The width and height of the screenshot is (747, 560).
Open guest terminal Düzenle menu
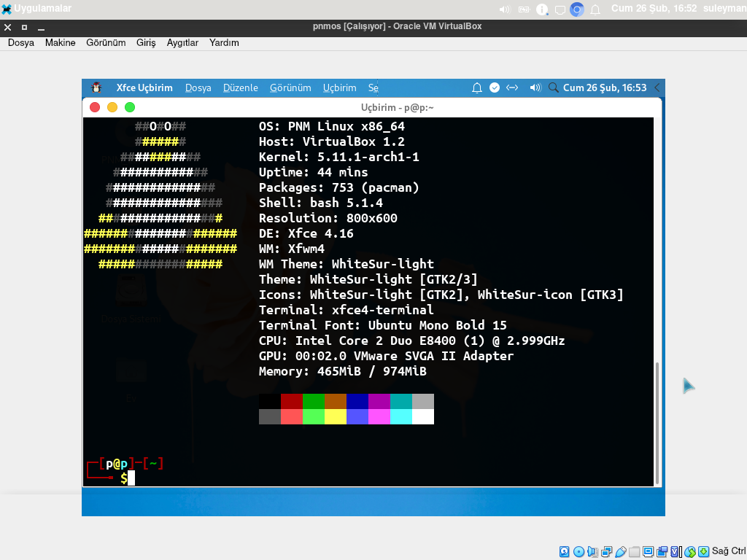[241, 87]
